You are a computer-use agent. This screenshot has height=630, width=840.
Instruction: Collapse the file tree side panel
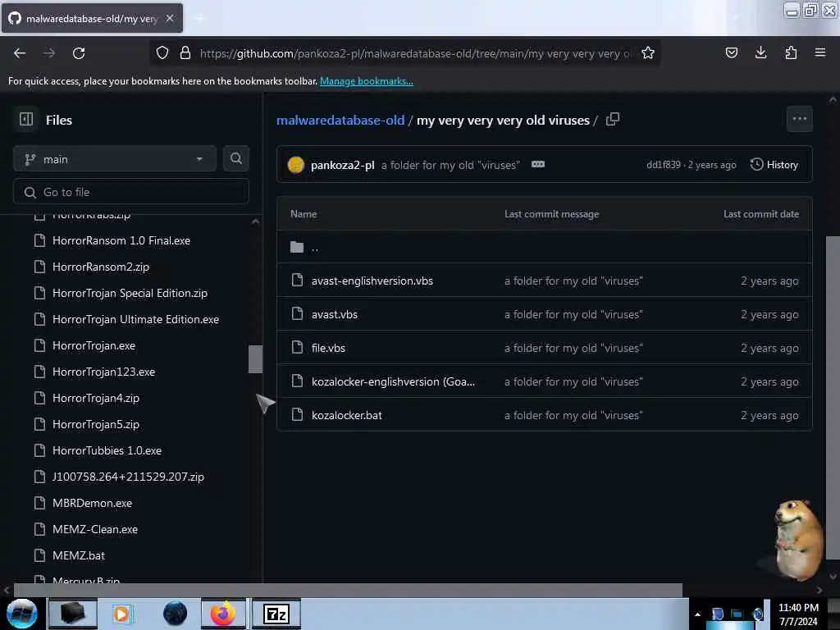click(26, 119)
